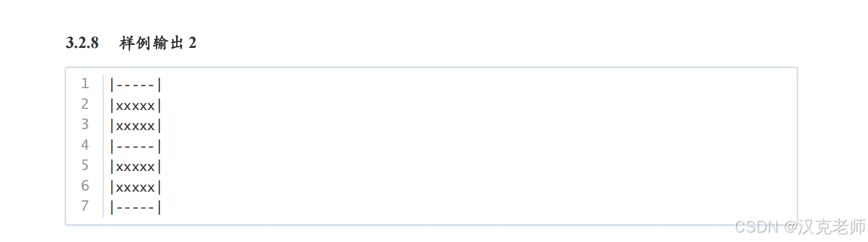Click the |xxxxx| text on line 2
Screen dimensions: 868x242
(136, 105)
